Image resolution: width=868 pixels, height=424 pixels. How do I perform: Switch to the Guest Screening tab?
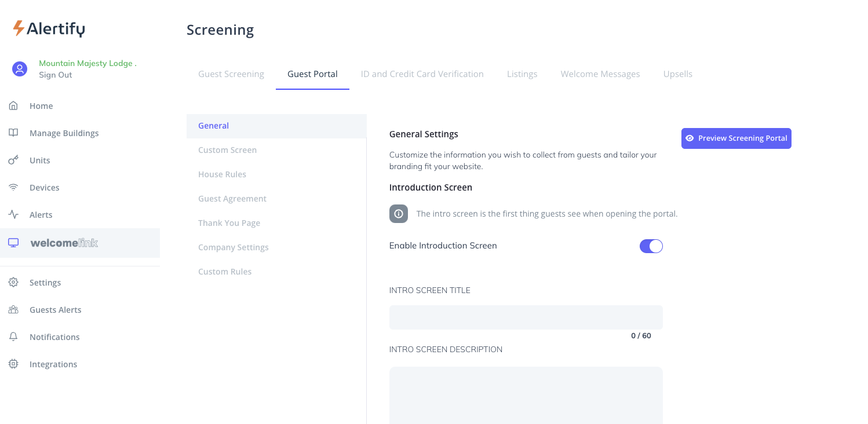tap(231, 74)
